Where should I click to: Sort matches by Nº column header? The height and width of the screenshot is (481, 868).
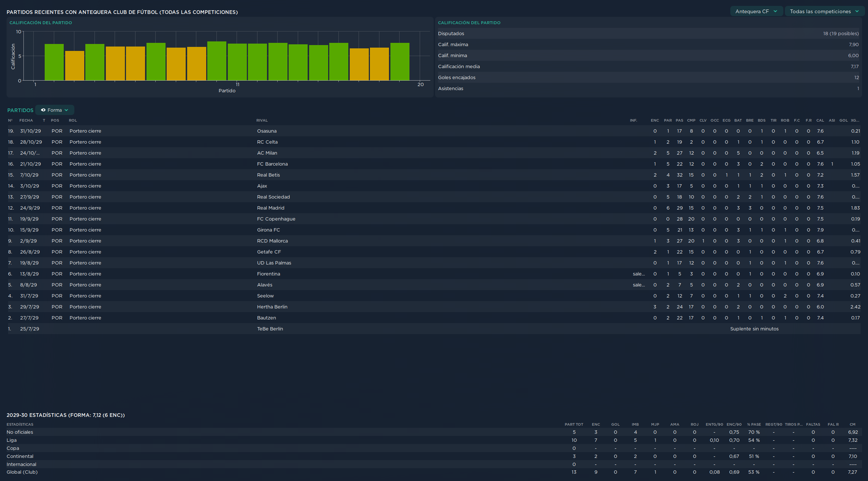tap(10, 121)
